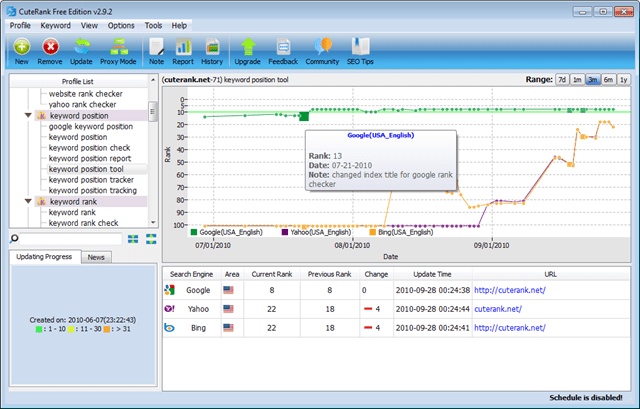Open the View menu
Image resolution: width=640 pixels, height=409 pixels.
pos(89,25)
